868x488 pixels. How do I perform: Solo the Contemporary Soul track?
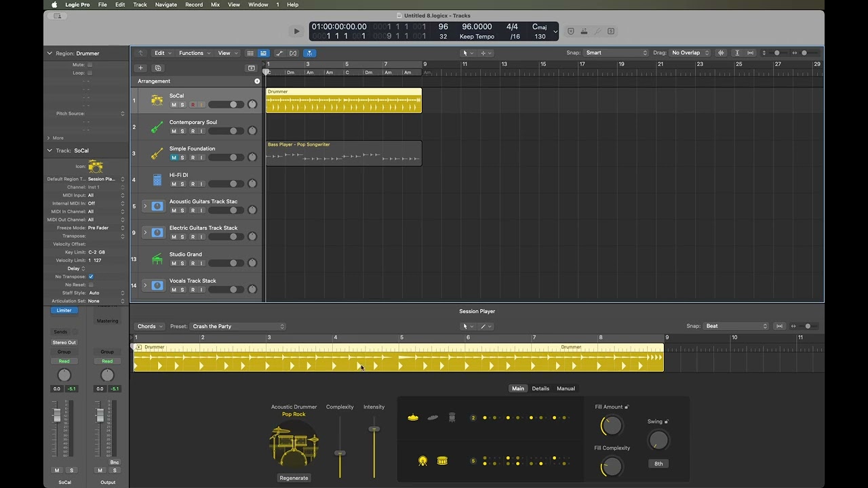(182, 131)
